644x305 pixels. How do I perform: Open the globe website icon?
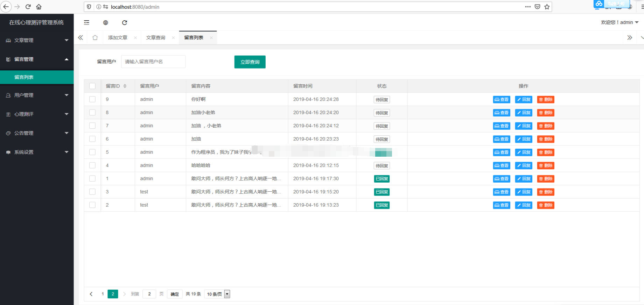(x=105, y=22)
